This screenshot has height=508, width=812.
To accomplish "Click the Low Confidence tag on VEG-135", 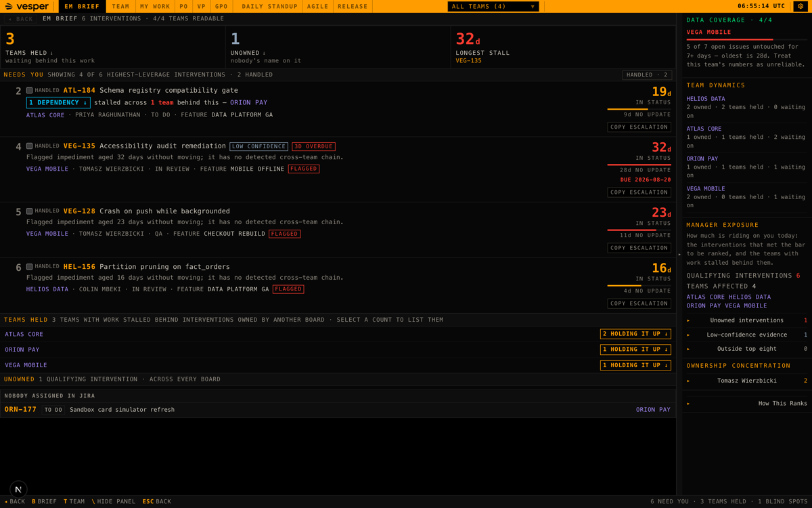I will click(x=258, y=146).
